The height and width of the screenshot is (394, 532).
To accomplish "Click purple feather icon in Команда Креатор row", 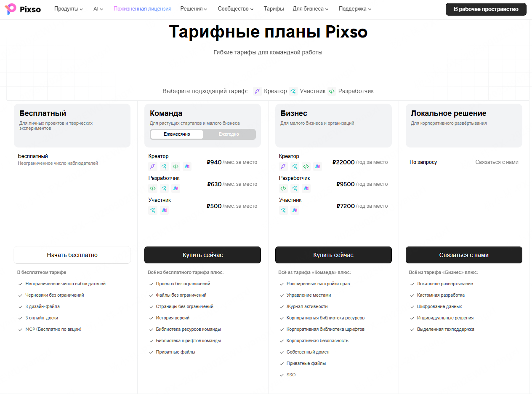I will 153,166.
